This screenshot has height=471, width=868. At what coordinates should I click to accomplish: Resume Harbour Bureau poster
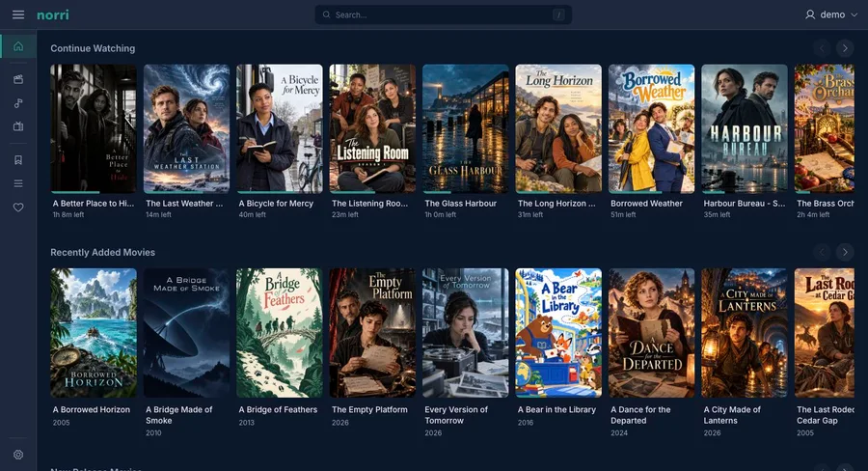[x=745, y=128]
